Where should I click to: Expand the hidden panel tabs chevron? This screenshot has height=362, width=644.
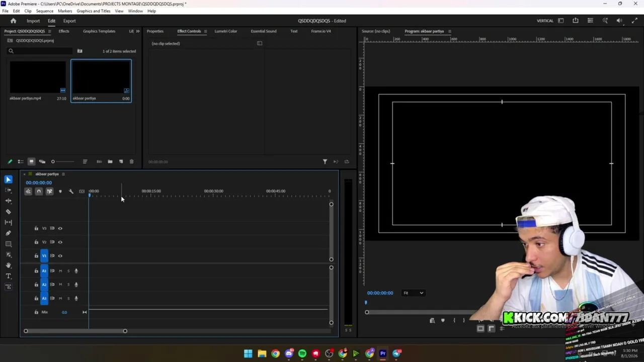(137, 31)
